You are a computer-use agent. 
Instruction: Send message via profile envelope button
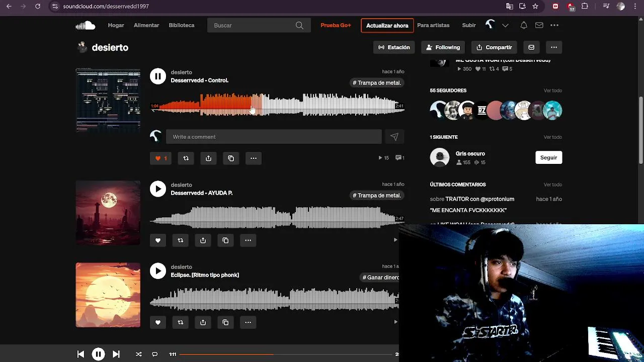531,47
